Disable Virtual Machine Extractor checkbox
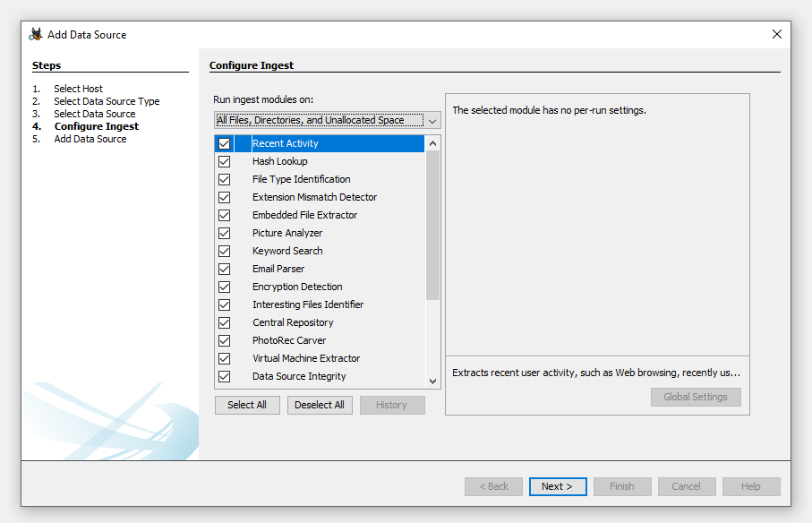The height and width of the screenshot is (523, 812). [x=224, y=358]
